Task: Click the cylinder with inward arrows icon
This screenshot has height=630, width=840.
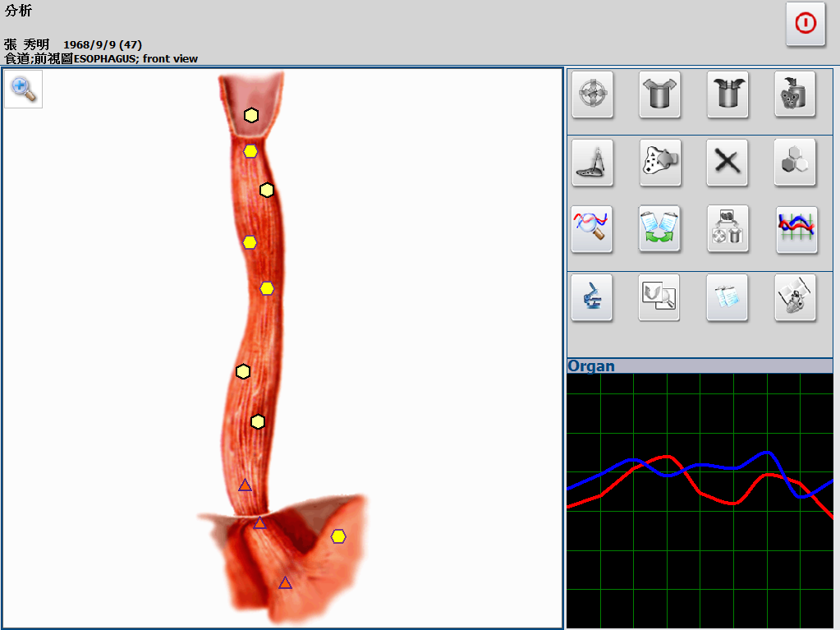Action: (728, 94)
